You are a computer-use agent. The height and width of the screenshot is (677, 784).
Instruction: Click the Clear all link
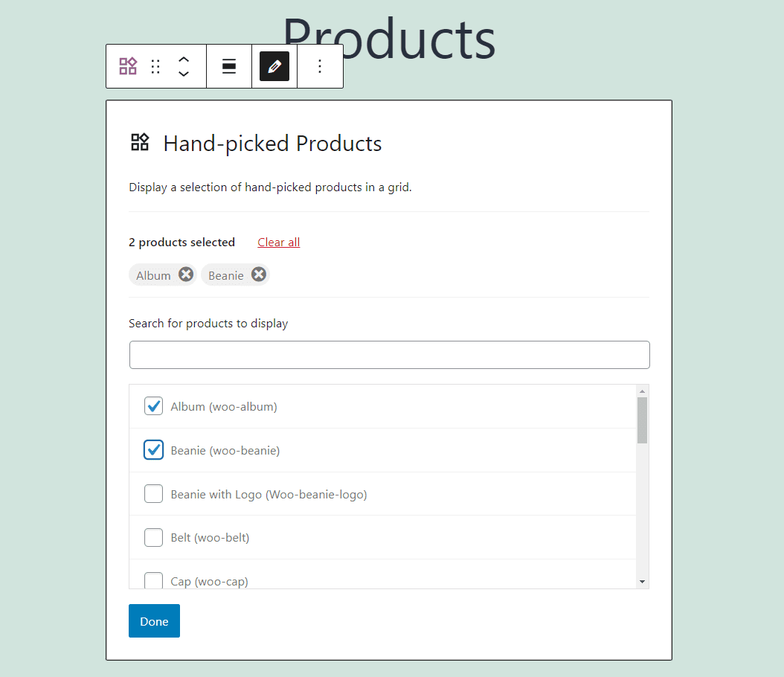[278, 242]
